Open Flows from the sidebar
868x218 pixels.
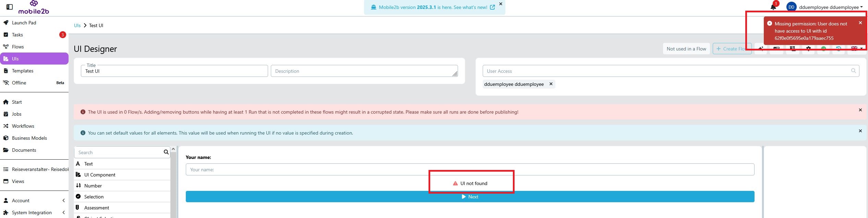pos(34,47)
